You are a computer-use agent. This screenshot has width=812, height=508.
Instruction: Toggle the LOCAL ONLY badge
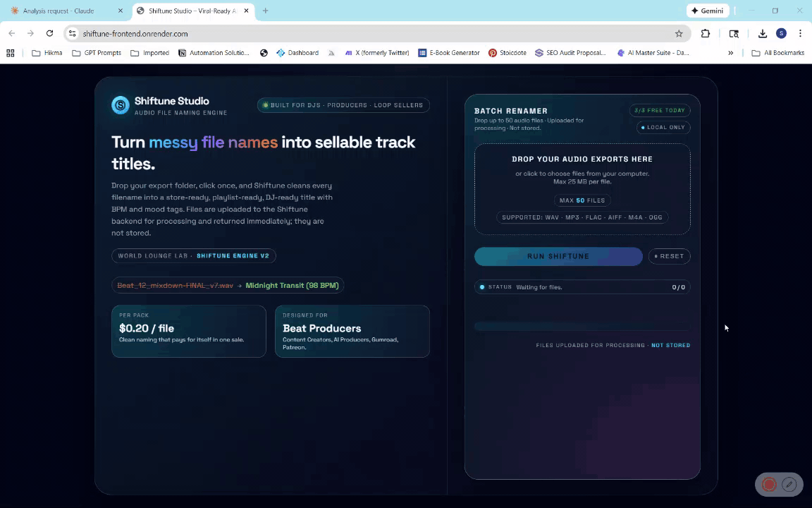[663, 127]
